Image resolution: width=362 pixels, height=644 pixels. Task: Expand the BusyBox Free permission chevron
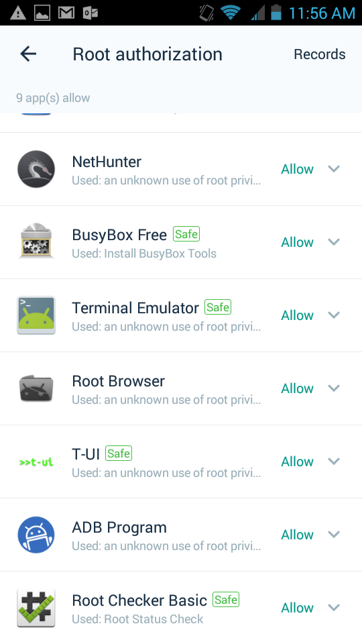click(x=334, y=242)
